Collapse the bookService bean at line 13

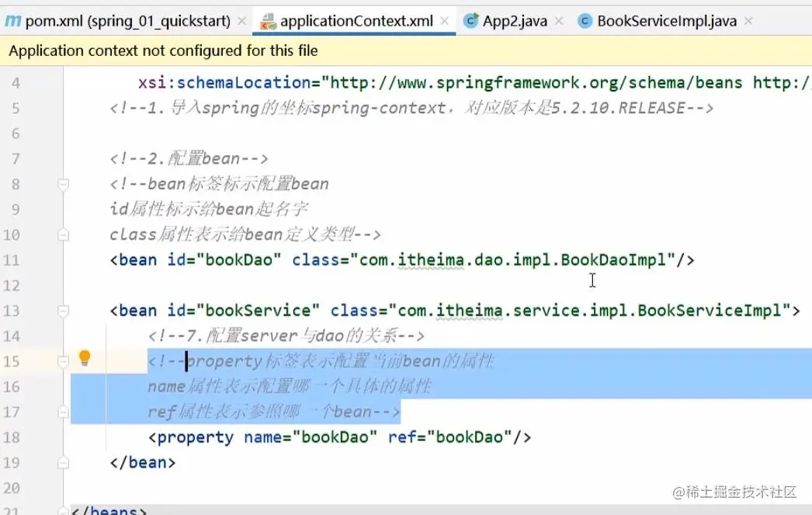63,311
